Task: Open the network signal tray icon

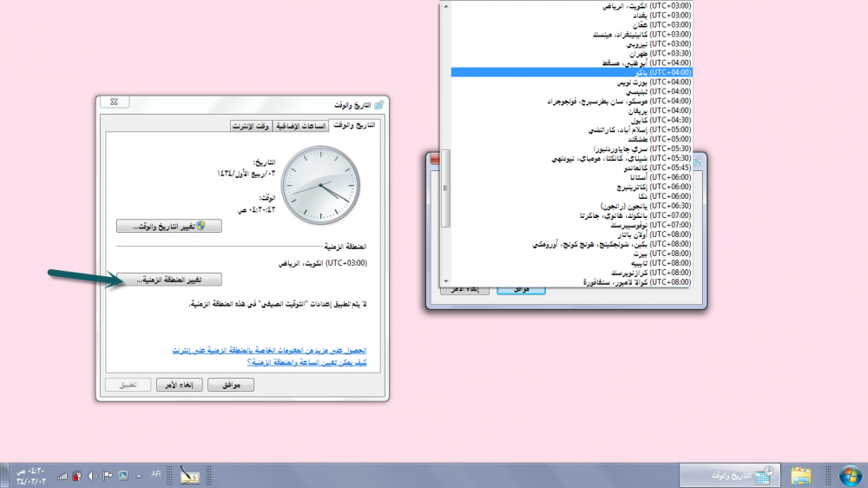Action: [x=62, y=476]
